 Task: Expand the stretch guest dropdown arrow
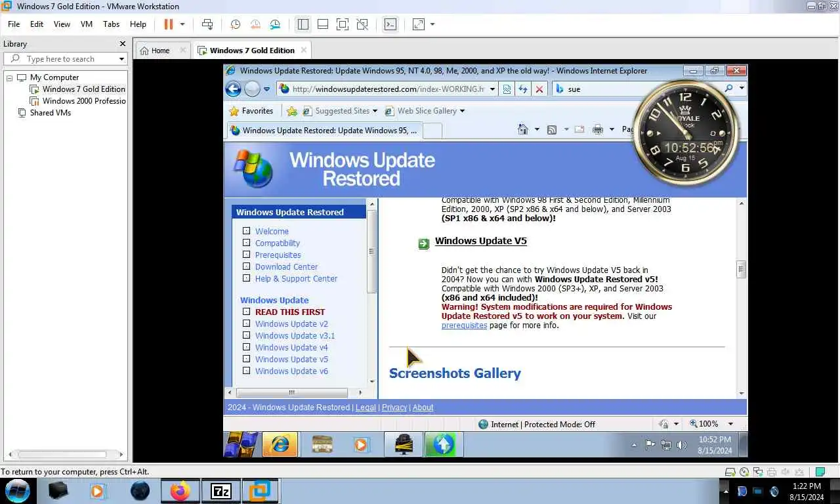(432, 24)
